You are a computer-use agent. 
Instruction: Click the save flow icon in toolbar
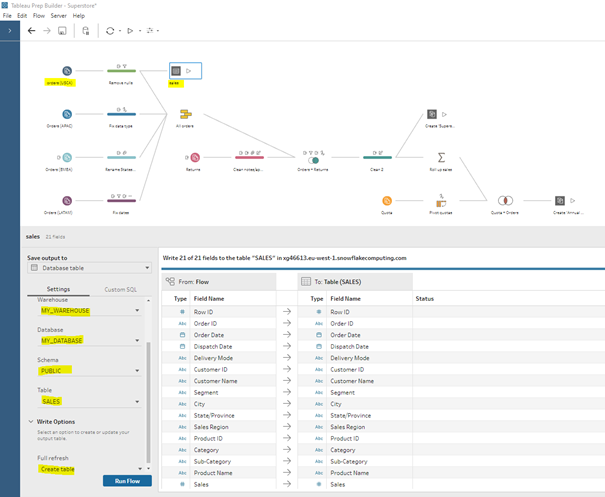tap(62, 31)
